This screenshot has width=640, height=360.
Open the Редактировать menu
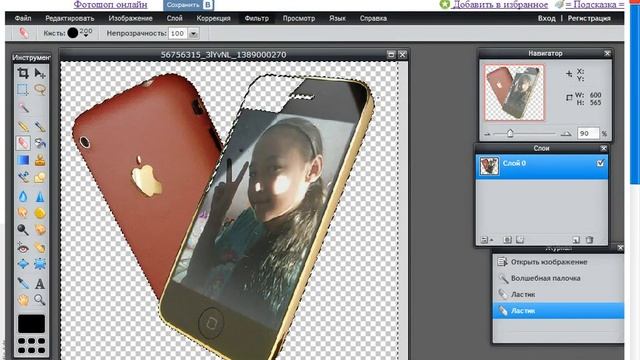[x=70, y=18]
